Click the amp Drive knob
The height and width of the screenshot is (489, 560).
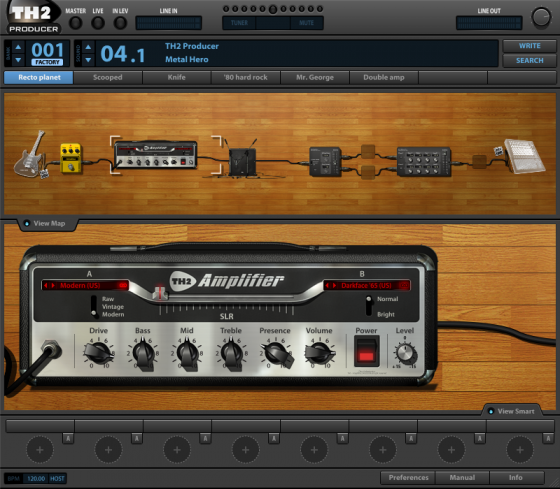pos(98,352)
